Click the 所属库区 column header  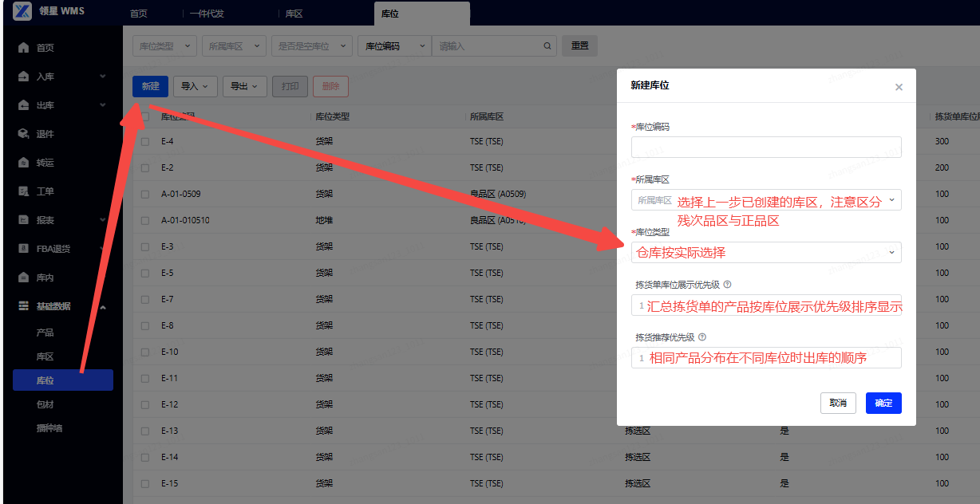click(x=487, y=116)
